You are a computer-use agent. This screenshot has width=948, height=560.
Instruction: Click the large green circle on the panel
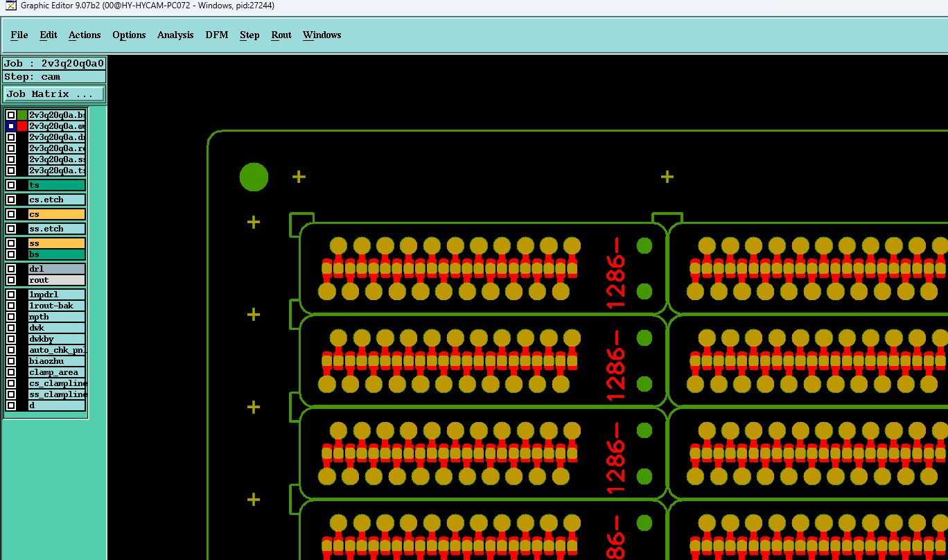tap(254, 177)
